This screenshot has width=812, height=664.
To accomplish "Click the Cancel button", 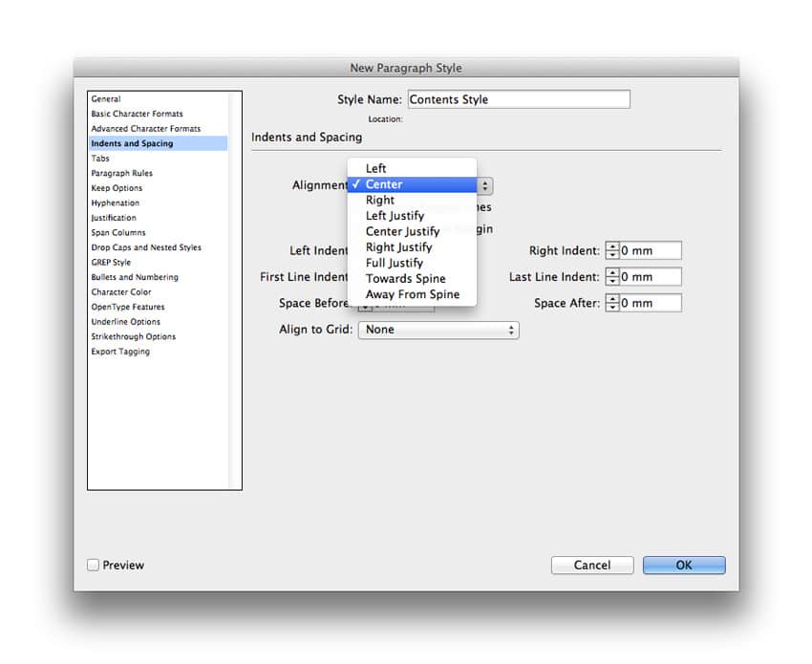I will [x=592, y=565].
